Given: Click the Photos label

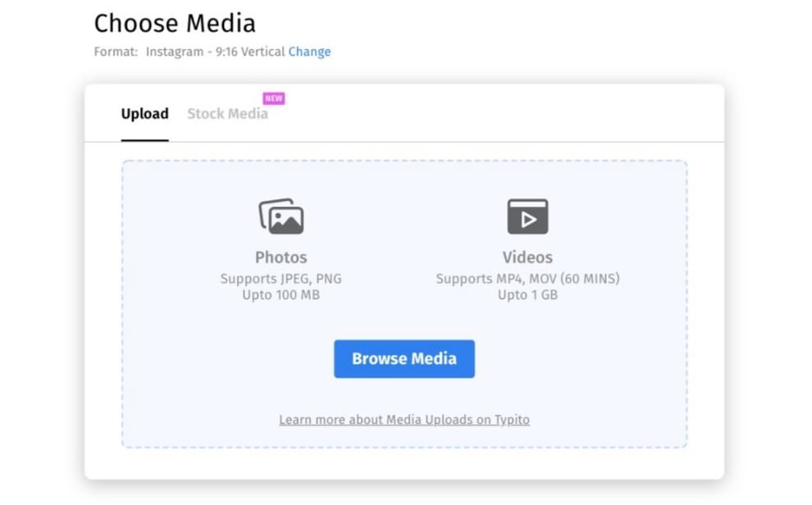Looking at the screenshot, I should pos(281,257).
